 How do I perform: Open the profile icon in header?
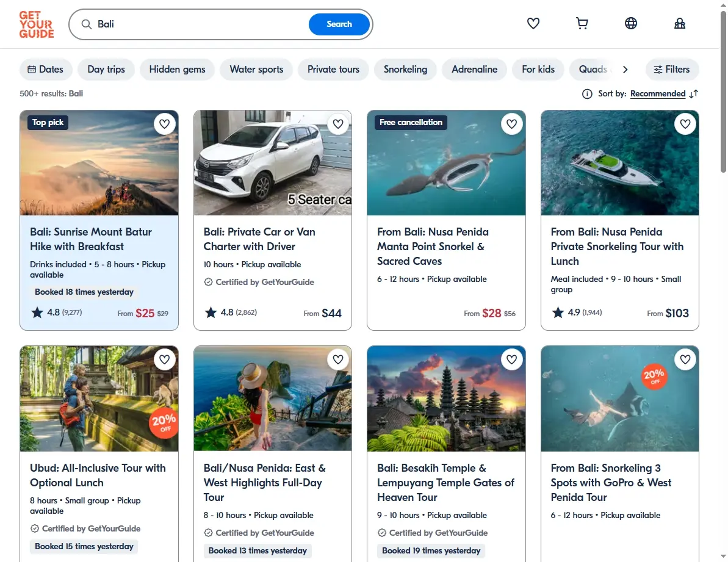coord(679,23)
